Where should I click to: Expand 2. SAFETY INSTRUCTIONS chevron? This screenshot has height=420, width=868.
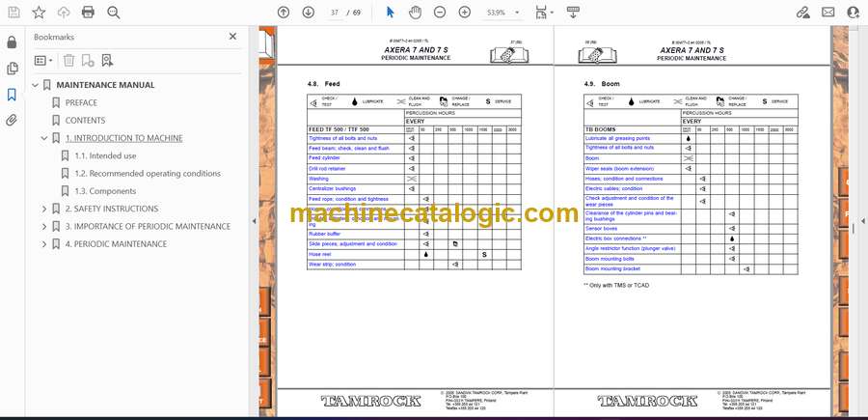click(44, 209)
